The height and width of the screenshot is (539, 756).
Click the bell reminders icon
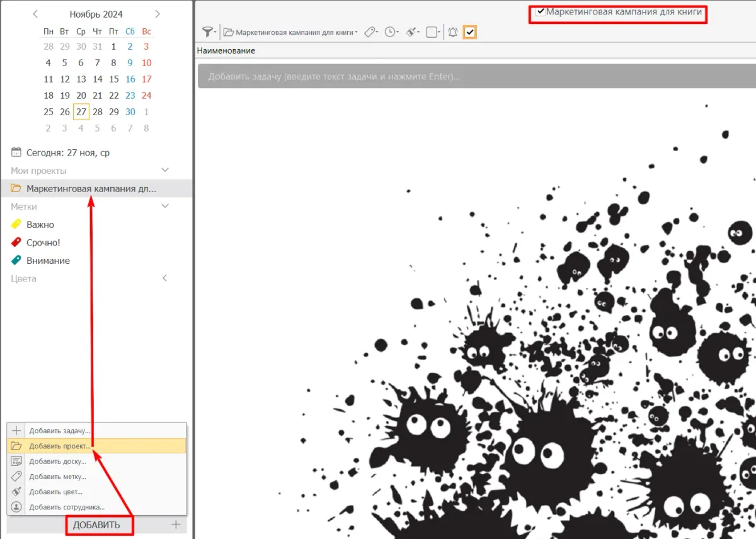[452, 32]
